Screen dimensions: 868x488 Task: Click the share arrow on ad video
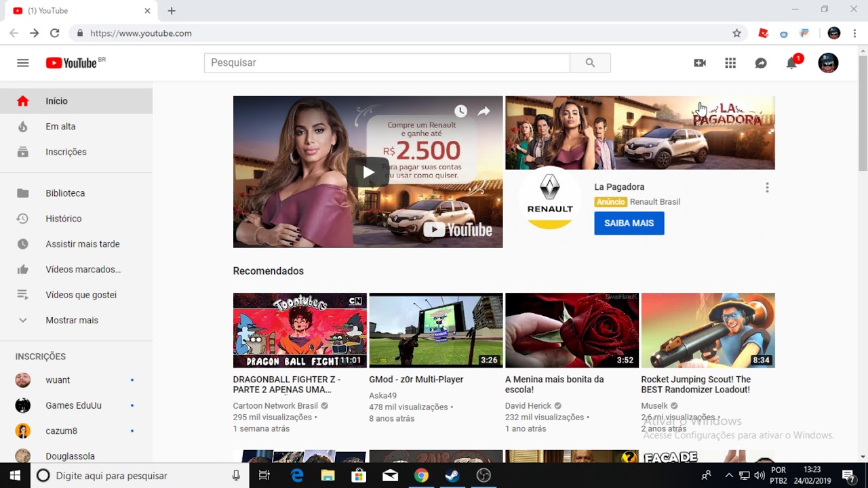pyautogui.click(x=484, y=111)
